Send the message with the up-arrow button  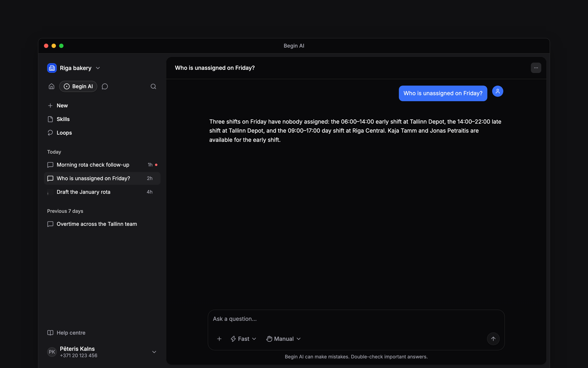[493, 339]
